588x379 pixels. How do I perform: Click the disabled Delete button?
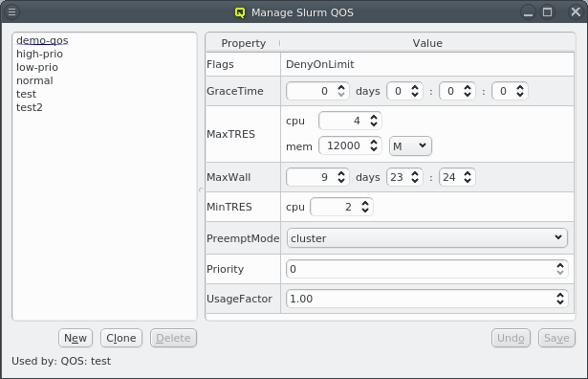(x=173, y=338)
